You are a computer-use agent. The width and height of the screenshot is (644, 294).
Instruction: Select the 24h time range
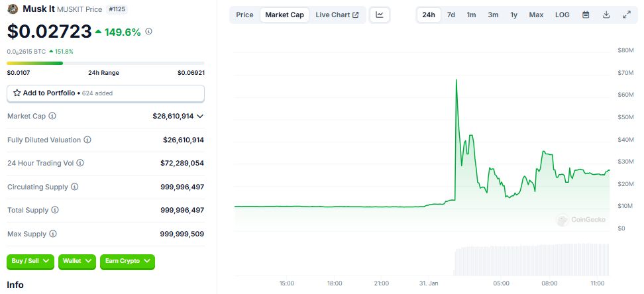429,15
